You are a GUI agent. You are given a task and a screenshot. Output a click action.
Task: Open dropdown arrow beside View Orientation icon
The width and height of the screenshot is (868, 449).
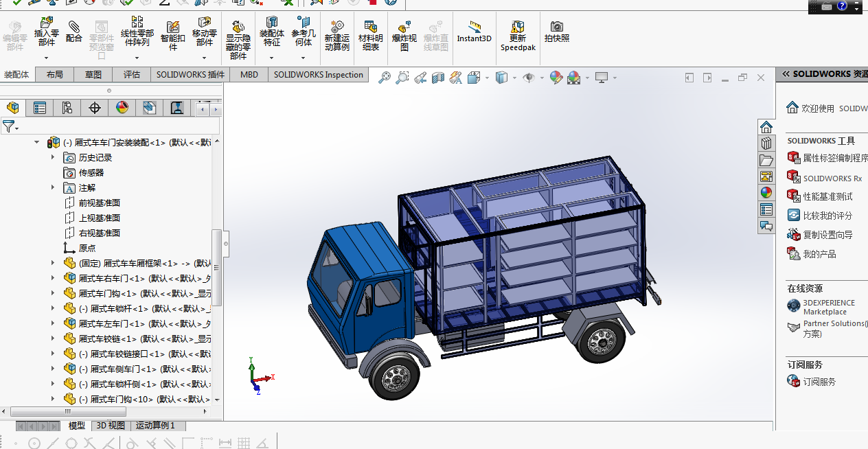pyautogui.click(x=487, y=78)
